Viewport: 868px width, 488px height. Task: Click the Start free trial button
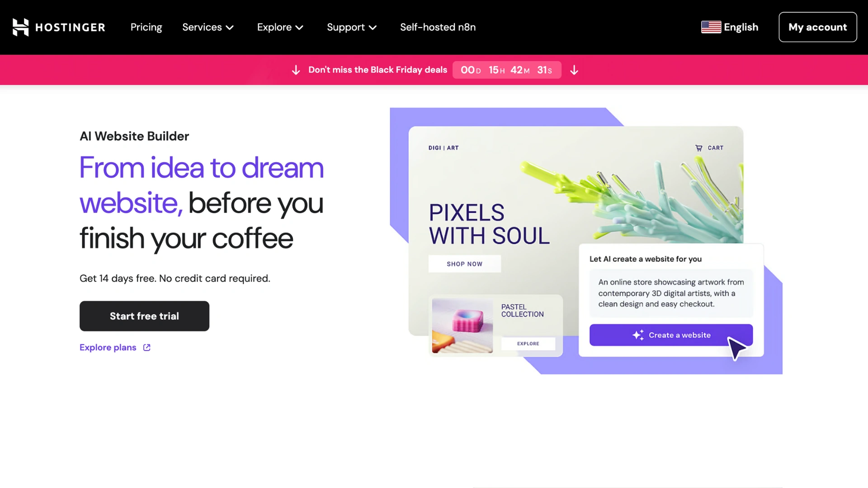pyautogui.click(x=144, y=316)
